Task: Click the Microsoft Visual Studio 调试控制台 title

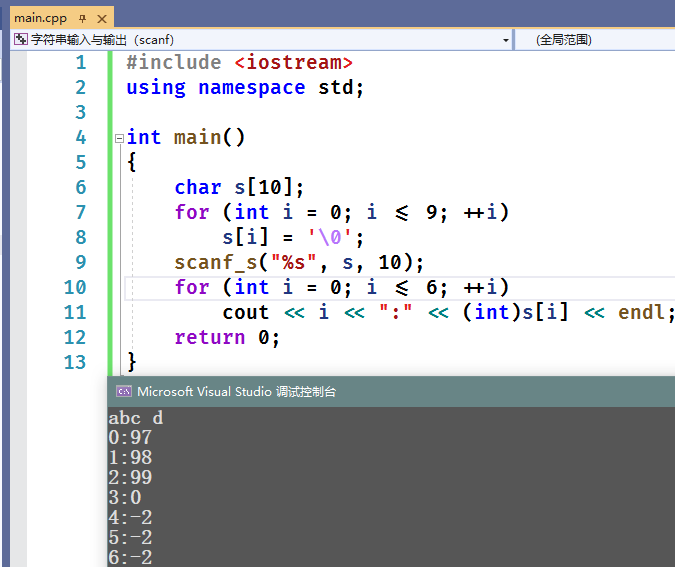Action: pyautogui.click(x=236, y=392)
